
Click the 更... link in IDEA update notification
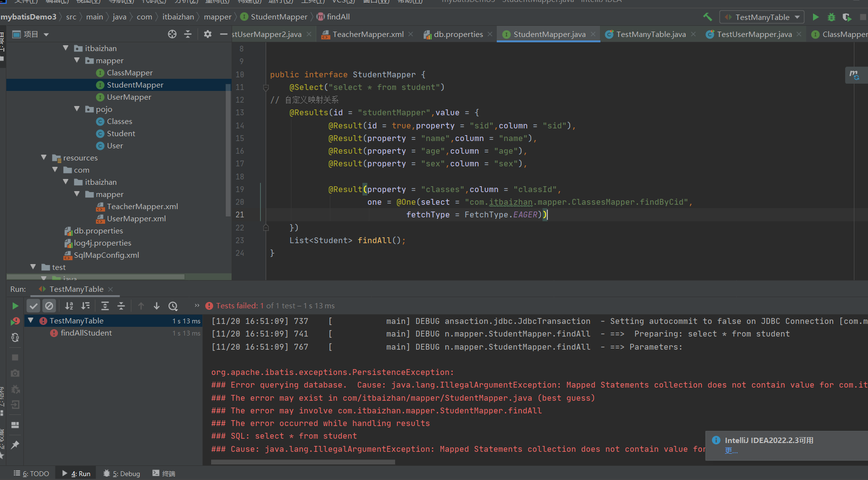(731, 451)
